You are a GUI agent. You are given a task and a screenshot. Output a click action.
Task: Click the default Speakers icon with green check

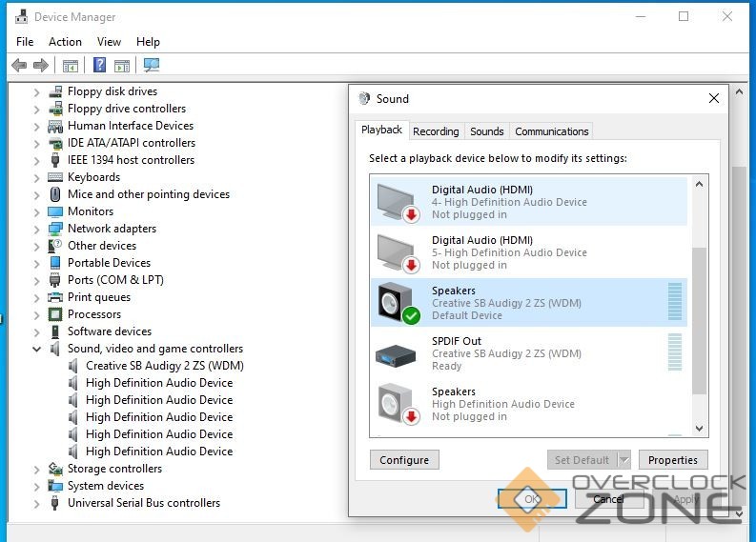pos(398,303)
